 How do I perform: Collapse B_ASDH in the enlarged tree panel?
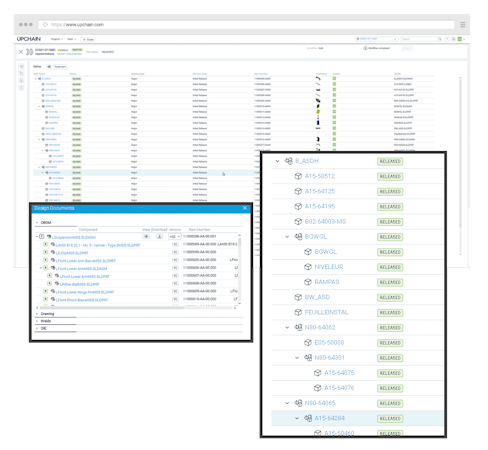[x=277, y=161]
